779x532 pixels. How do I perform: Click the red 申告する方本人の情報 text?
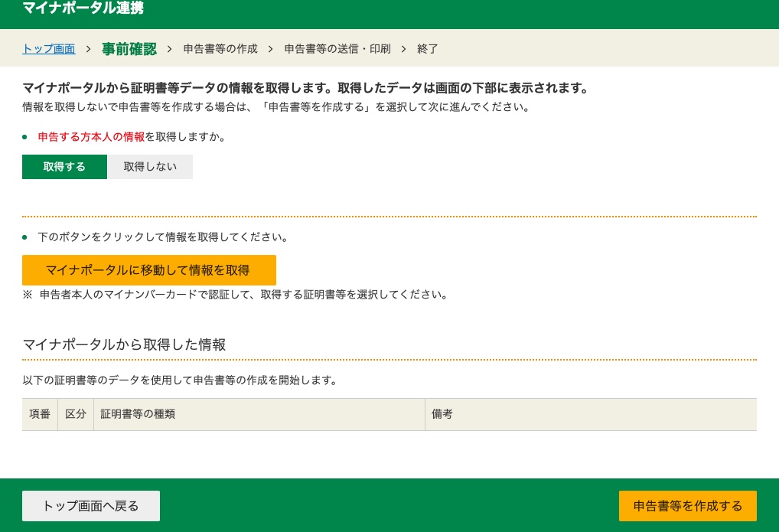(x=91, y=137)
